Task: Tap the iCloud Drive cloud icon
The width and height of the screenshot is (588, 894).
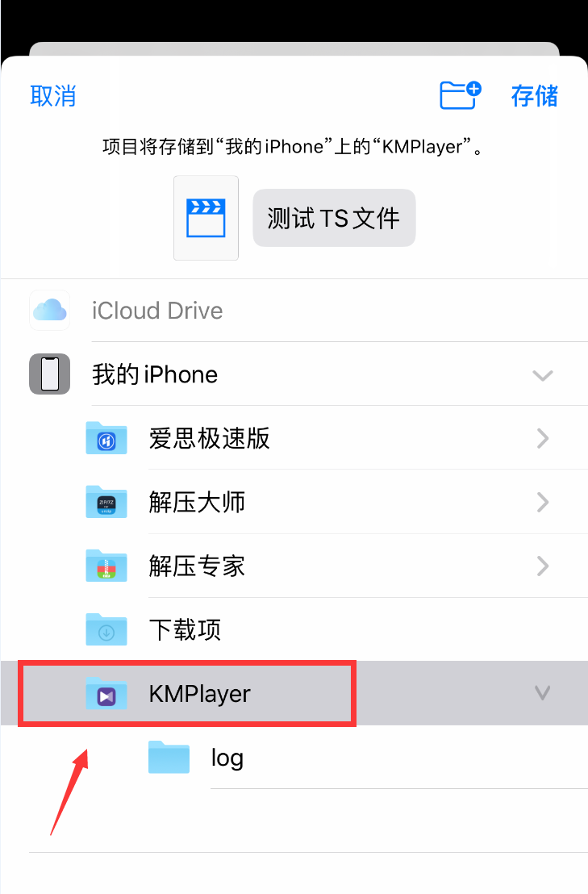Action: 49,310
